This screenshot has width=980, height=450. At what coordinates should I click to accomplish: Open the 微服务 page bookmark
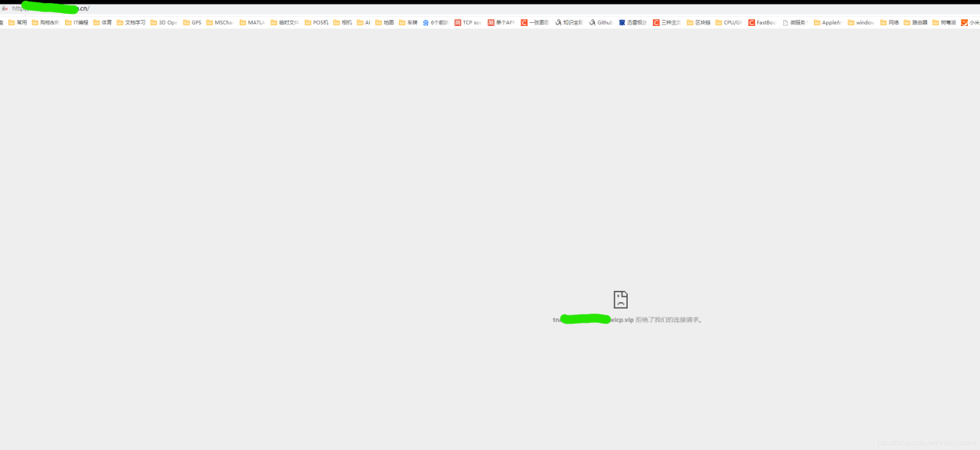(795, 23)
